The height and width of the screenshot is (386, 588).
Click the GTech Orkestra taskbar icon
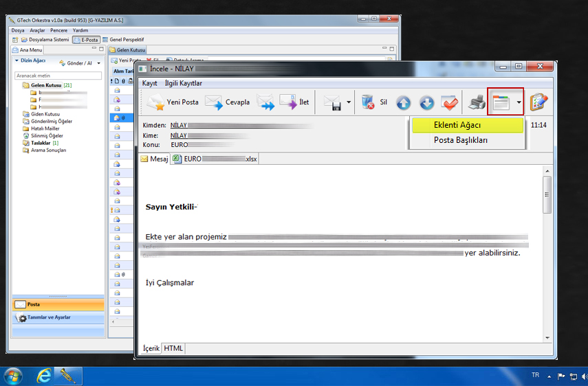(68, 376)
